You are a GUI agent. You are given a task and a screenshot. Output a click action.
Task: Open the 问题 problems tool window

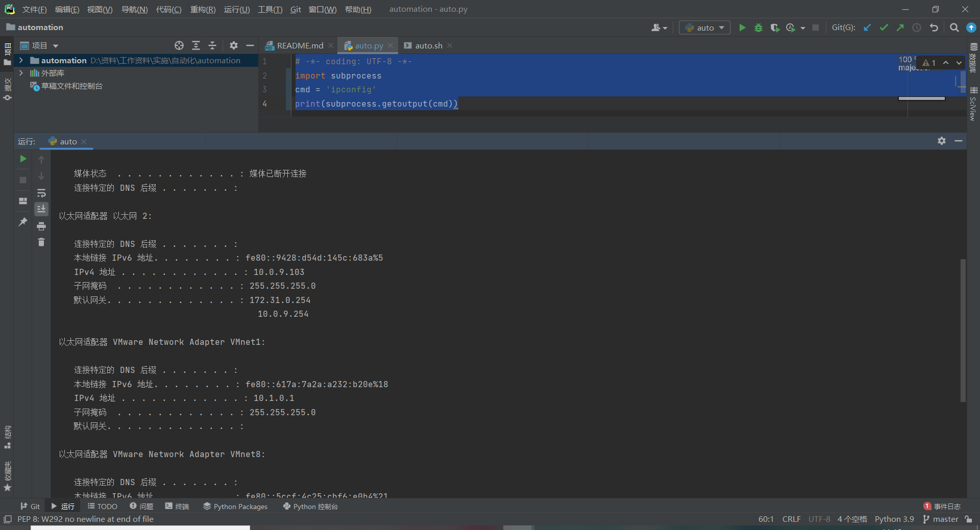pyautogui.click(x=141, y=506)
